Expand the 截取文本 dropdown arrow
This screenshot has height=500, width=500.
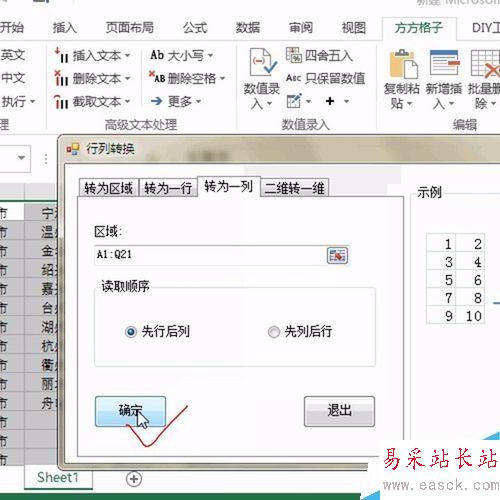(127, 101)
